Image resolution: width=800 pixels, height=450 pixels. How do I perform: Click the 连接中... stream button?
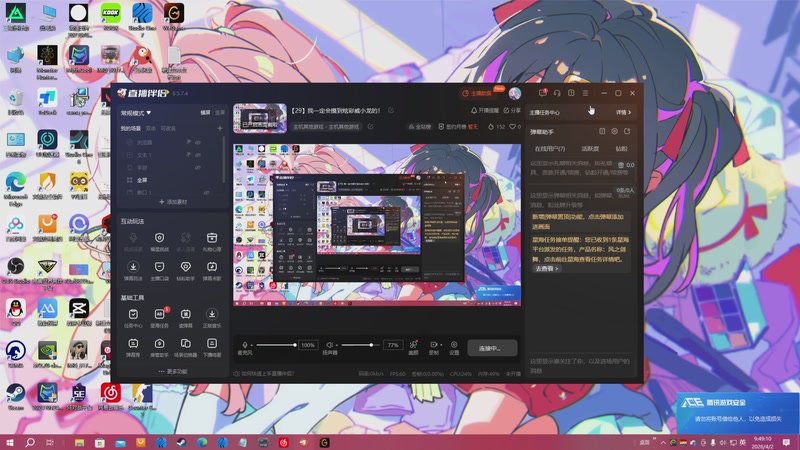492,348
